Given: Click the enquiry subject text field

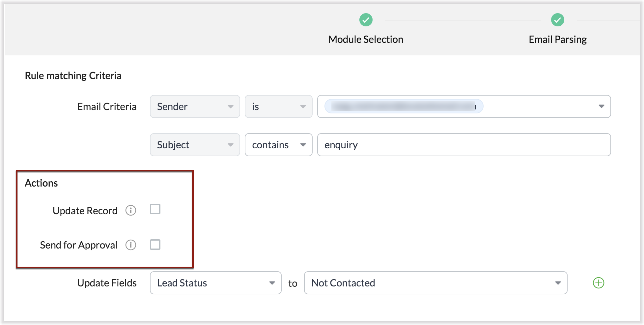Looking at the screenshot, I should click(x=463, y=145).
